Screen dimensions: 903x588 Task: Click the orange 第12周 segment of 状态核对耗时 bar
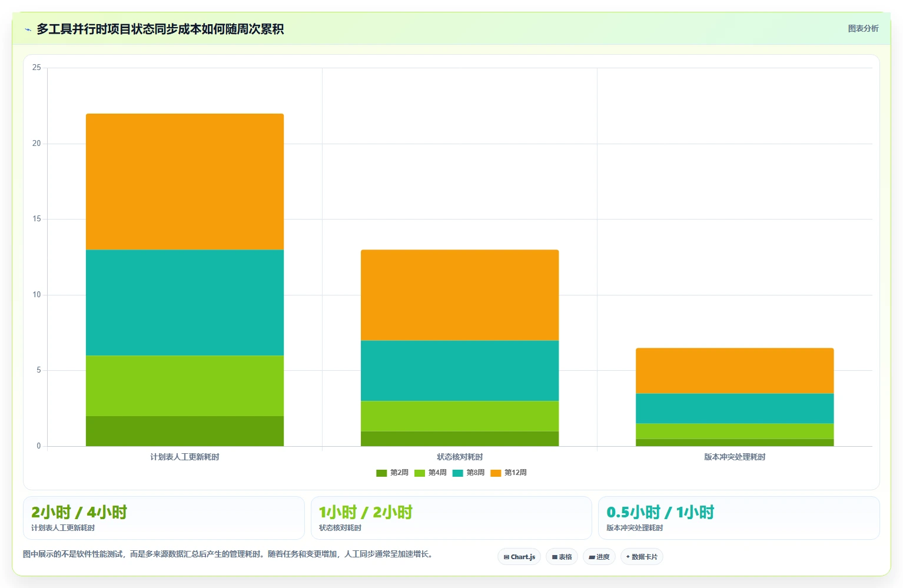[x=460, y=295]
